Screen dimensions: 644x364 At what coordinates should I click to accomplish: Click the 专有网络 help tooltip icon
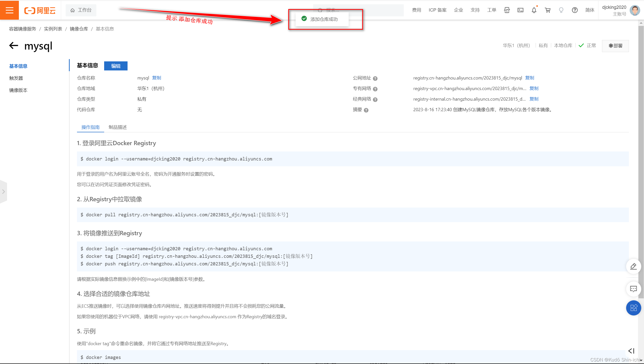click(x=375, y=89)
